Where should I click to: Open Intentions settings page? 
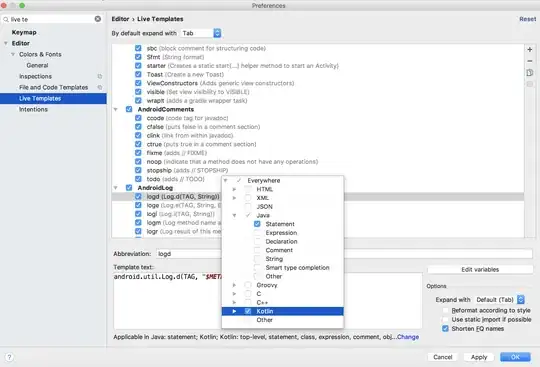point(33,109)
